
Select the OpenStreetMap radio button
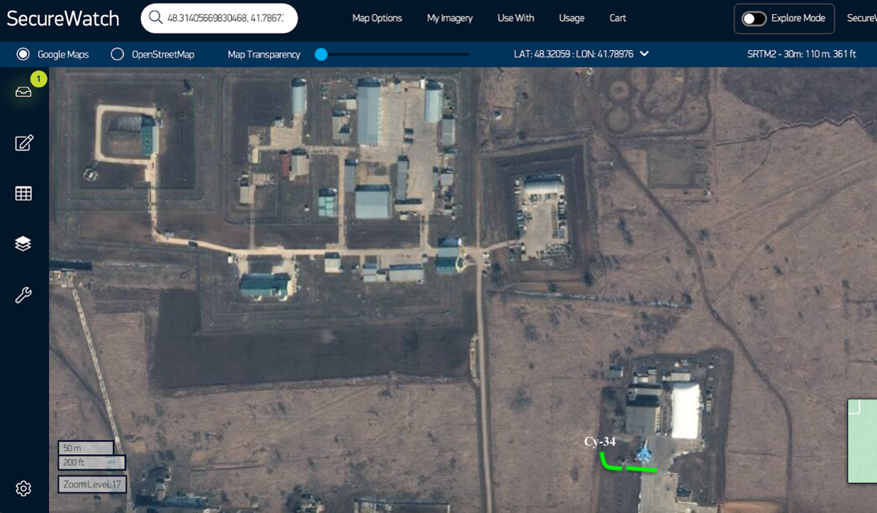tap(117, 54)
